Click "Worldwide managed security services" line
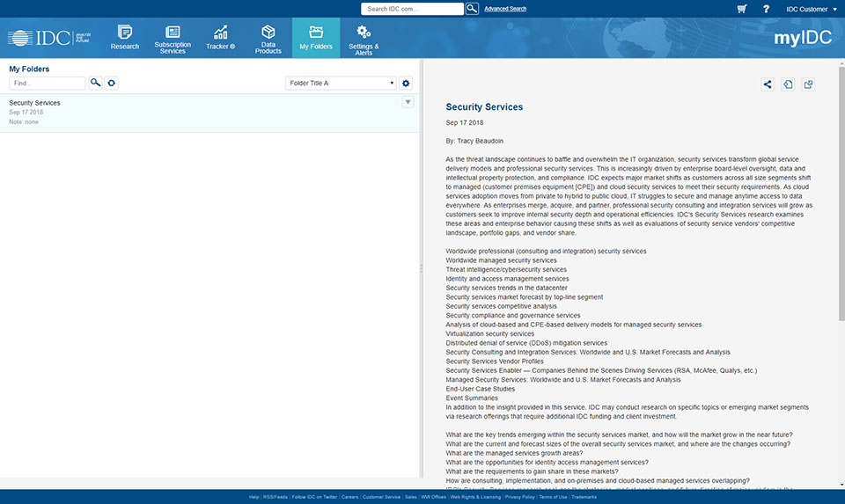 501,260
